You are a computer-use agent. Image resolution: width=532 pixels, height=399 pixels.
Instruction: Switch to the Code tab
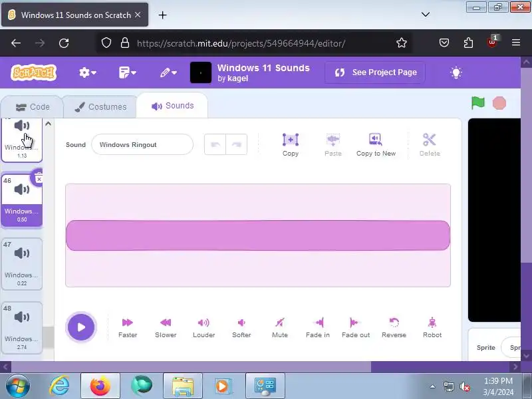(32, 107)
